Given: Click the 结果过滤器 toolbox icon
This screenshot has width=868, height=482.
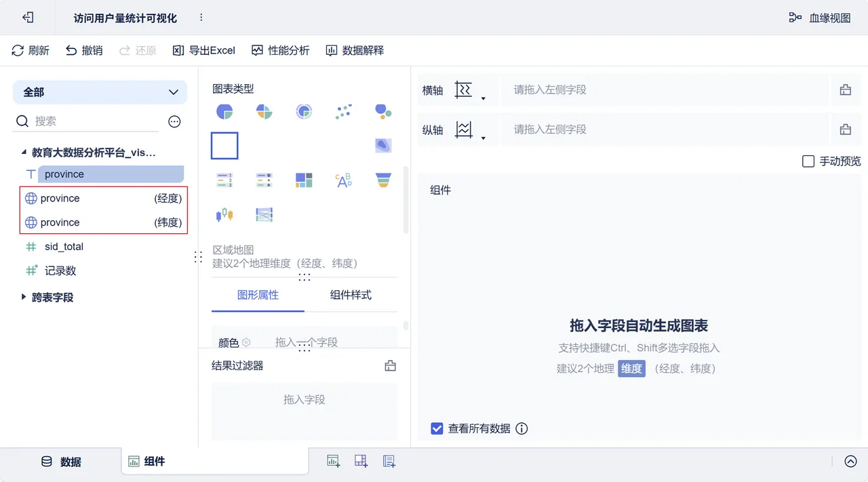Looking at the screenshot, I should (391, 366).
